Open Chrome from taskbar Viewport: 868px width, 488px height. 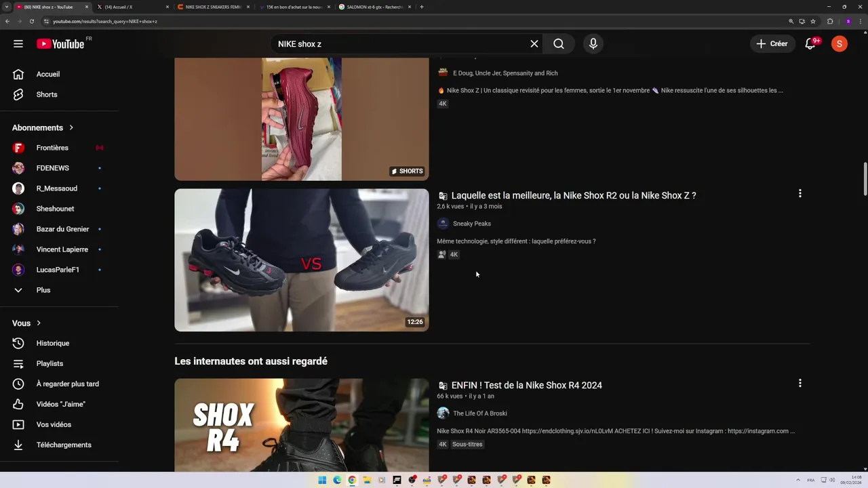(352, 480)
